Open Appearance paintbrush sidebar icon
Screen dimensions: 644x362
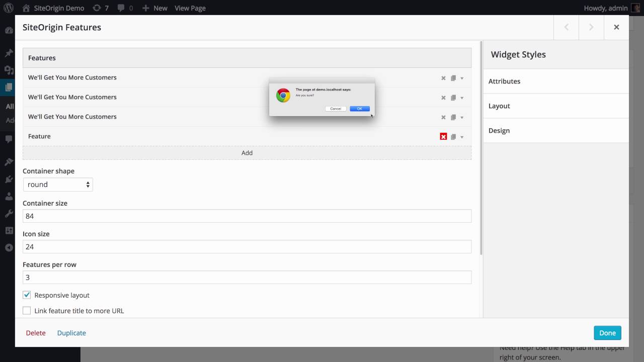click(9, 161)
